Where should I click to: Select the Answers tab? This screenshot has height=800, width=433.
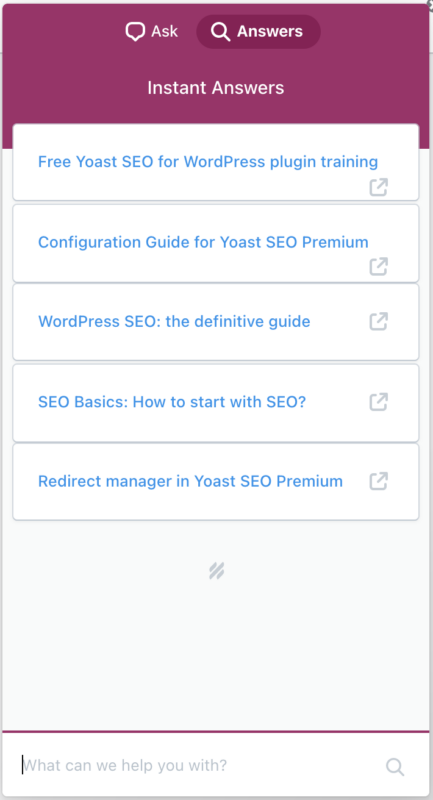click(x=258, y=32)
